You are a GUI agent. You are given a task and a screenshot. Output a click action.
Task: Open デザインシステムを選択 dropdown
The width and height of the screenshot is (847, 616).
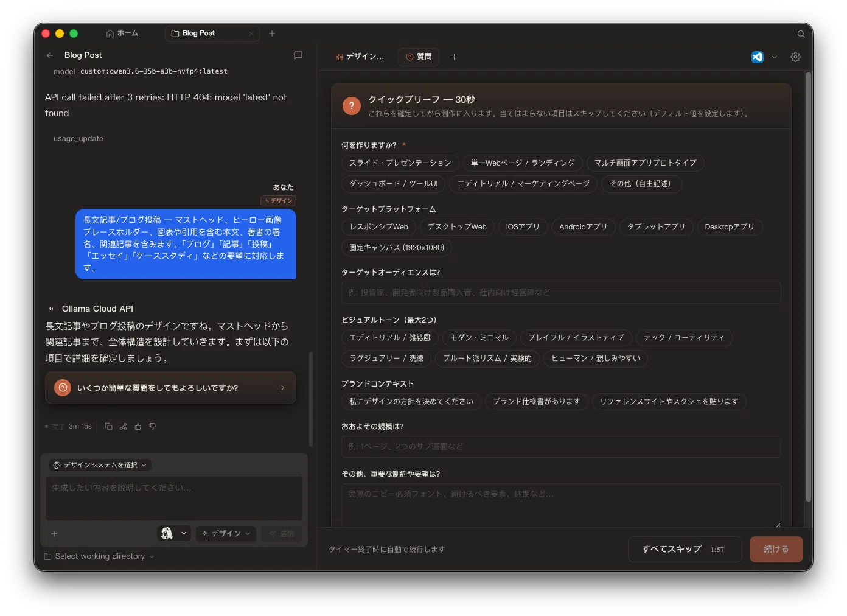pos(100,465)
